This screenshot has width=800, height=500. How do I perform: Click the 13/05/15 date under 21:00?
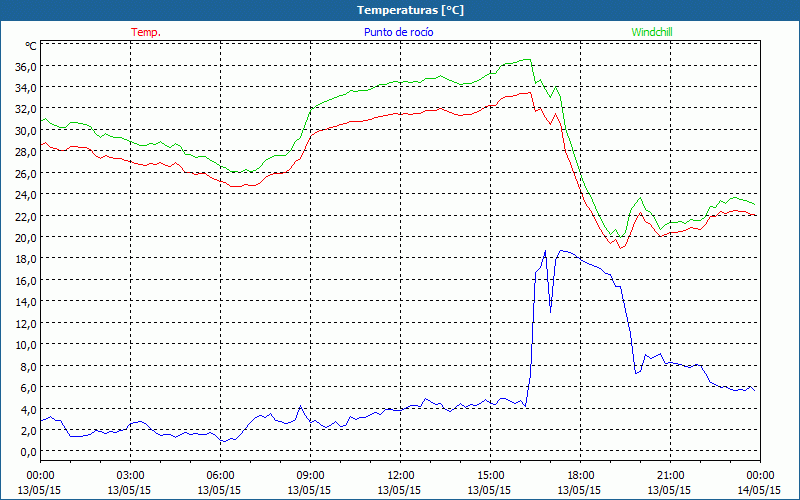(x=670, y=490)
